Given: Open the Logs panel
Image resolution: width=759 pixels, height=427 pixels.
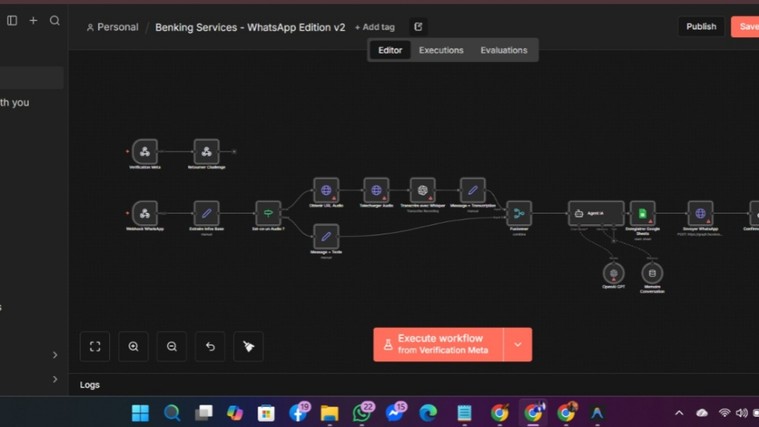Looking at the screenshot, I should (x=90, y=385).
